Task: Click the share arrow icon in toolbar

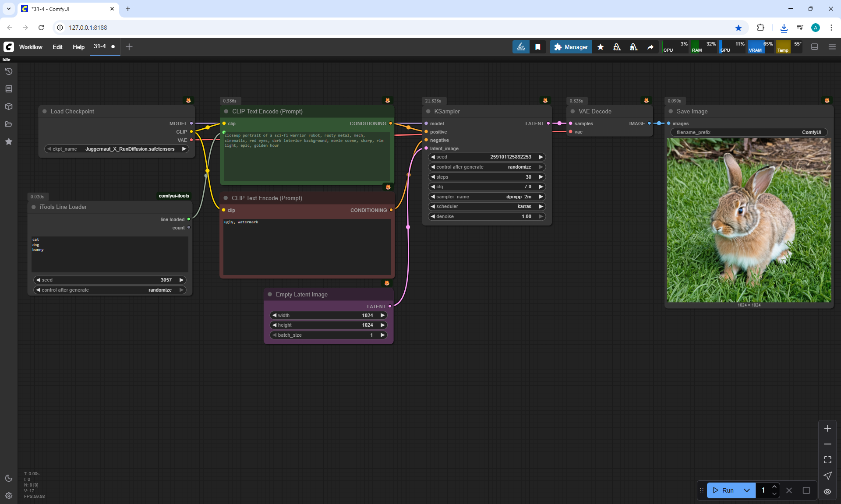Action: point(650,47)
